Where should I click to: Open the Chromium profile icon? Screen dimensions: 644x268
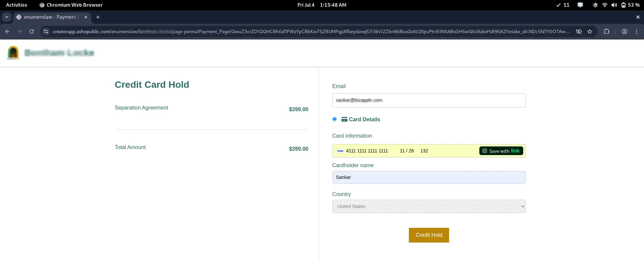click(625, 31)
